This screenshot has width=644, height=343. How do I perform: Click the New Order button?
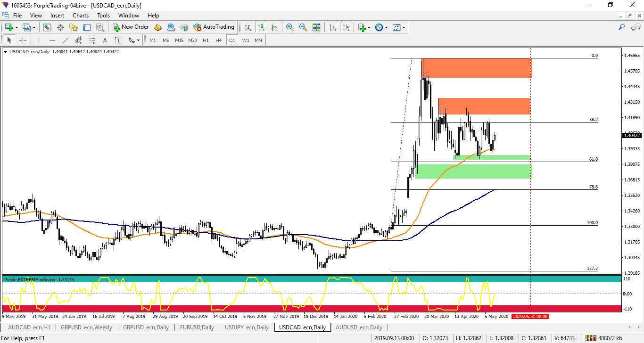(x=130, y=27)
